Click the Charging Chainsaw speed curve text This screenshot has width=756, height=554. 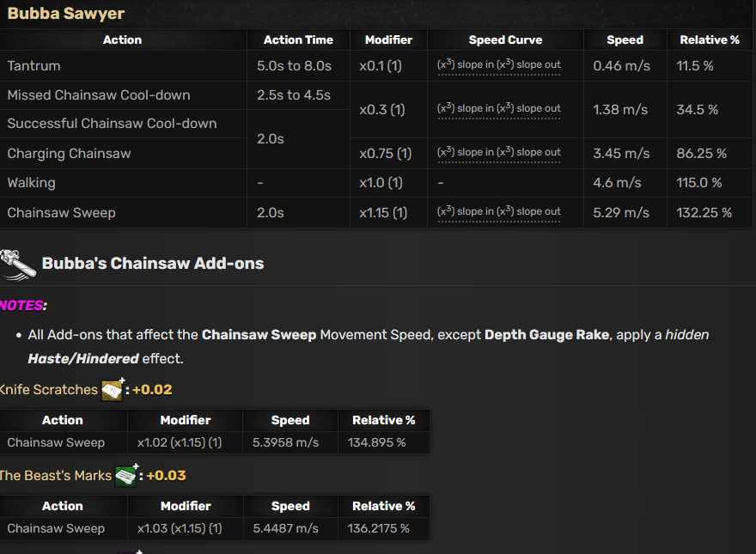[498, 153]
